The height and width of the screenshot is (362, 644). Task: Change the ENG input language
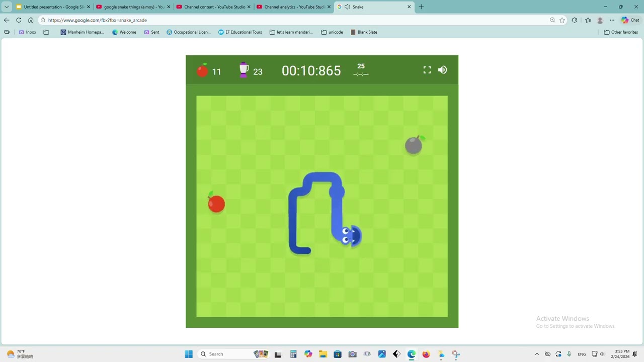coord(582,354)
